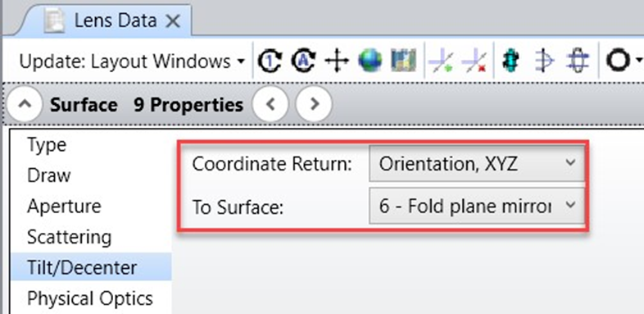Click the Update All Windows icon
Image resolution: width=644 pixels, height=314 pixels.
tap(302, 61)
